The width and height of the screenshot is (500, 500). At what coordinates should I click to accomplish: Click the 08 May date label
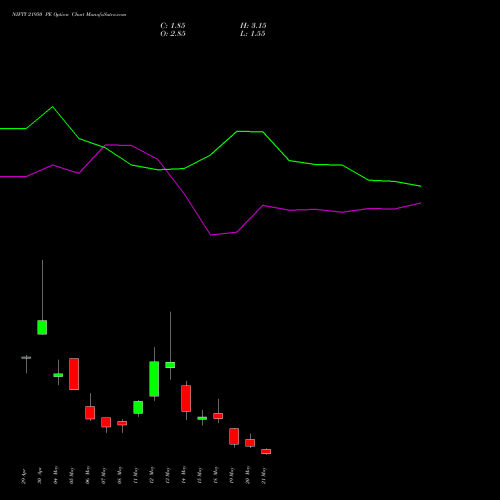point(120,475)
